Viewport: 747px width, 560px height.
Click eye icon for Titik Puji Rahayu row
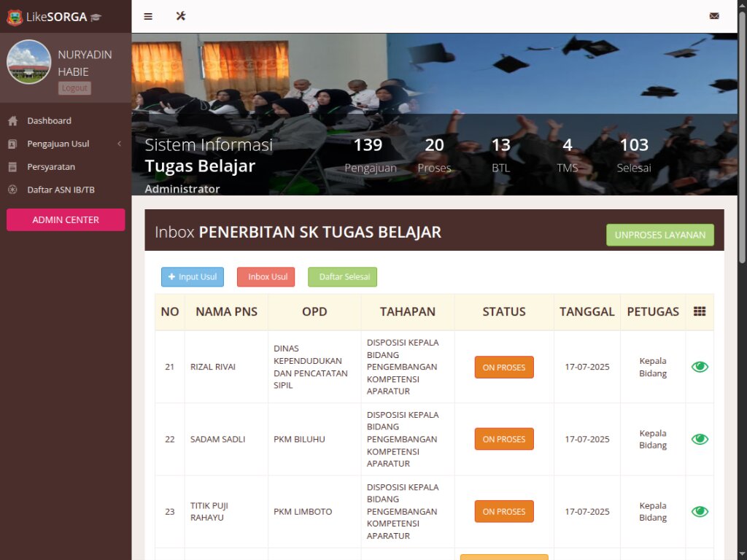point(700,511)
